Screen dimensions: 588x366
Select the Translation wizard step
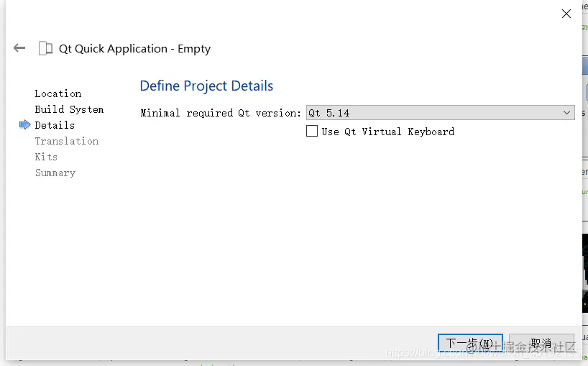coord(67,141)
